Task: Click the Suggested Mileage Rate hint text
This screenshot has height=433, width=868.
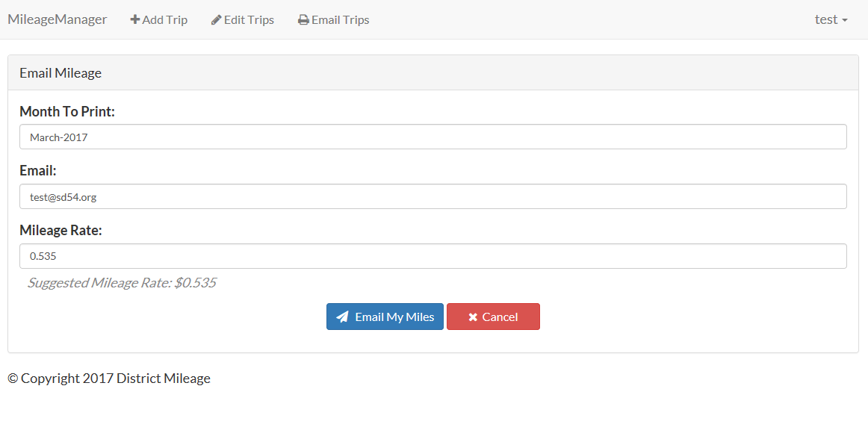Action: point(122,283)
